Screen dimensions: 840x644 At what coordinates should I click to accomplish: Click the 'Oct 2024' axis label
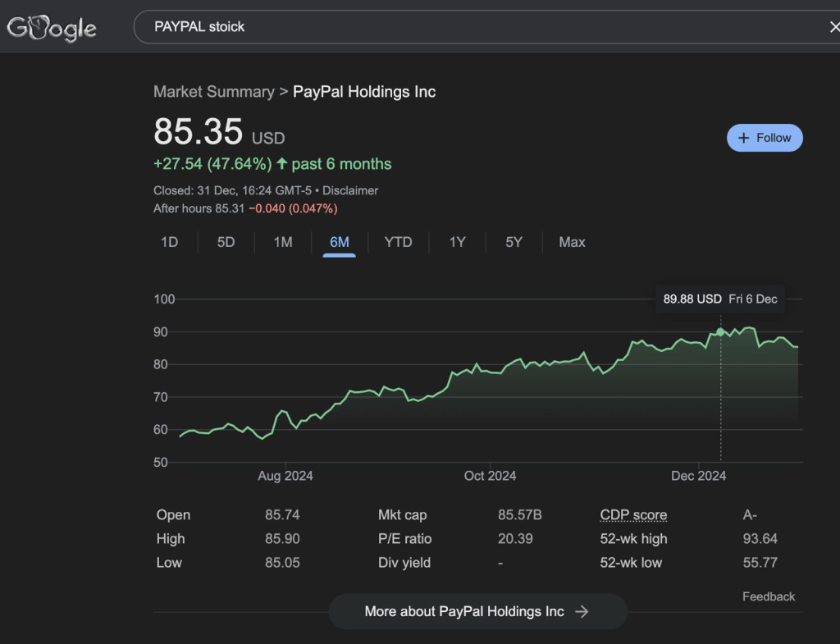(x=491, y=476)
